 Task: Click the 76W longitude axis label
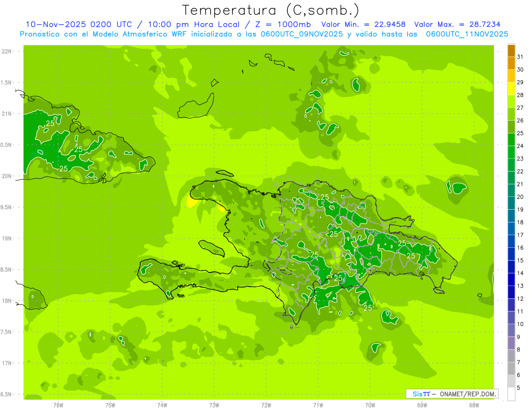click(58, 405)
